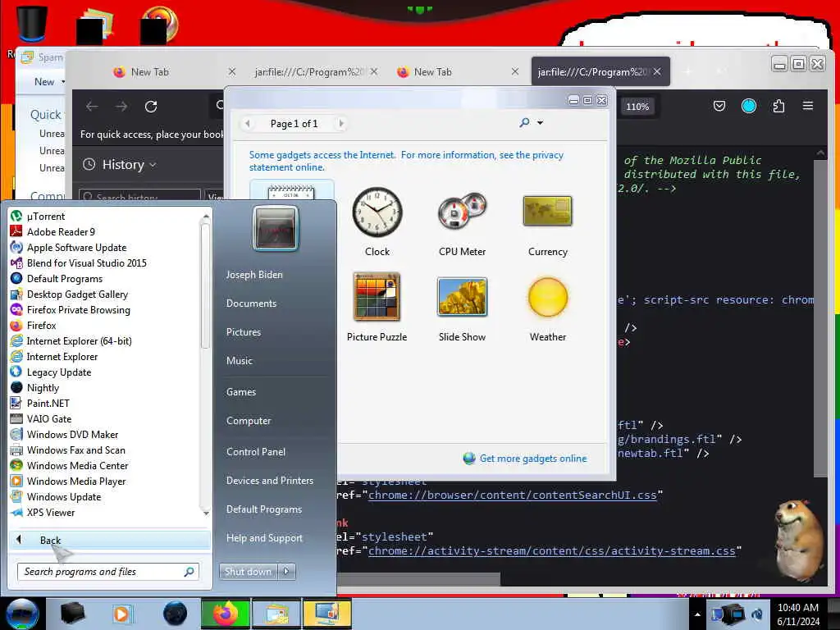Open Help and Support

click(x=264, y=538)
